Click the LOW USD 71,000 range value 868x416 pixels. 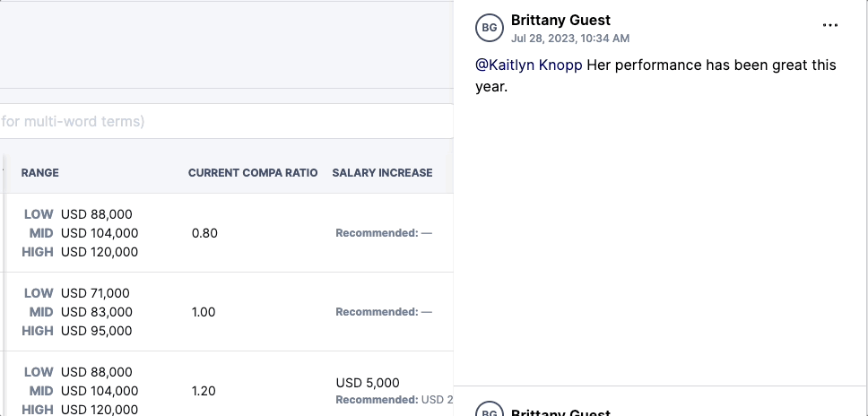point(76,293)
